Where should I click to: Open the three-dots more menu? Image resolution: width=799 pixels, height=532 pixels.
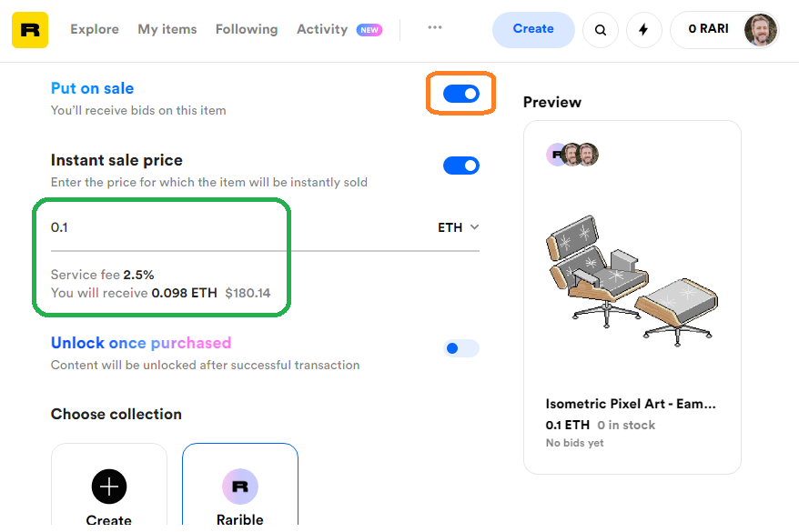435,27
